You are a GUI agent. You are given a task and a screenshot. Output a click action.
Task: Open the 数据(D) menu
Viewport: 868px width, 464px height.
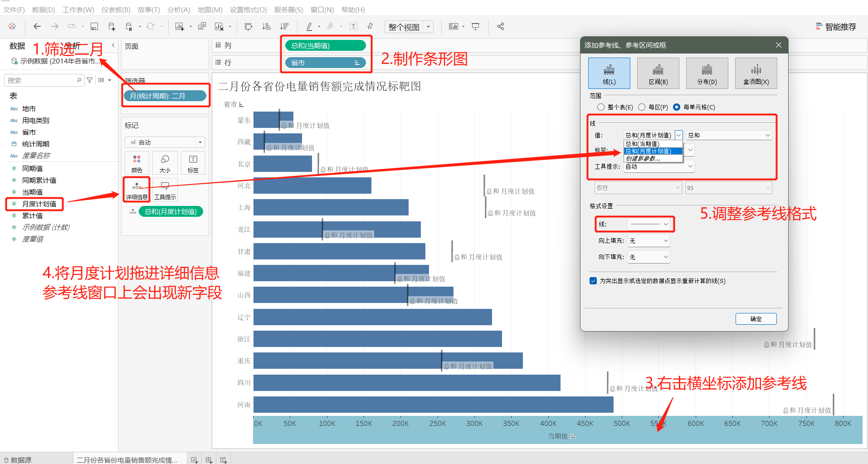(44, 10)
